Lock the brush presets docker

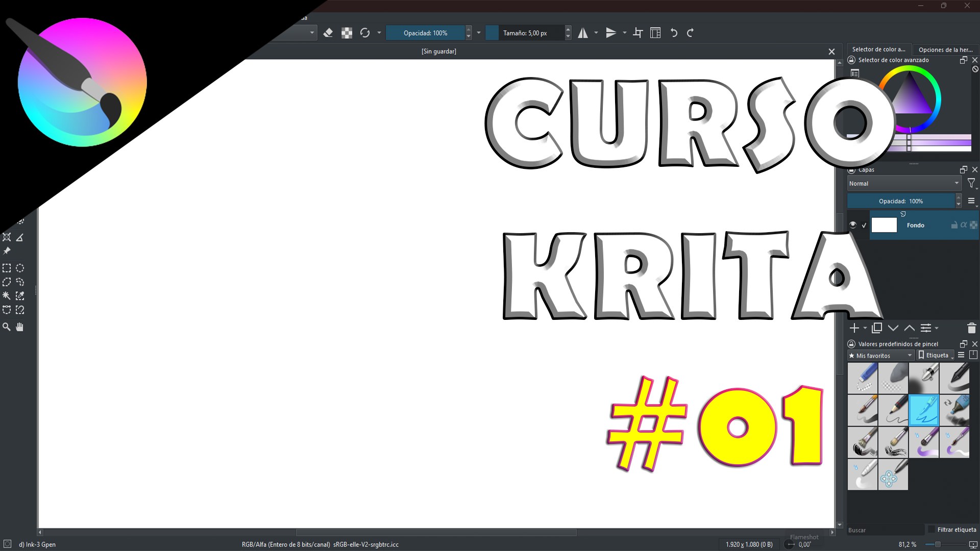click(x=851, y=344)
